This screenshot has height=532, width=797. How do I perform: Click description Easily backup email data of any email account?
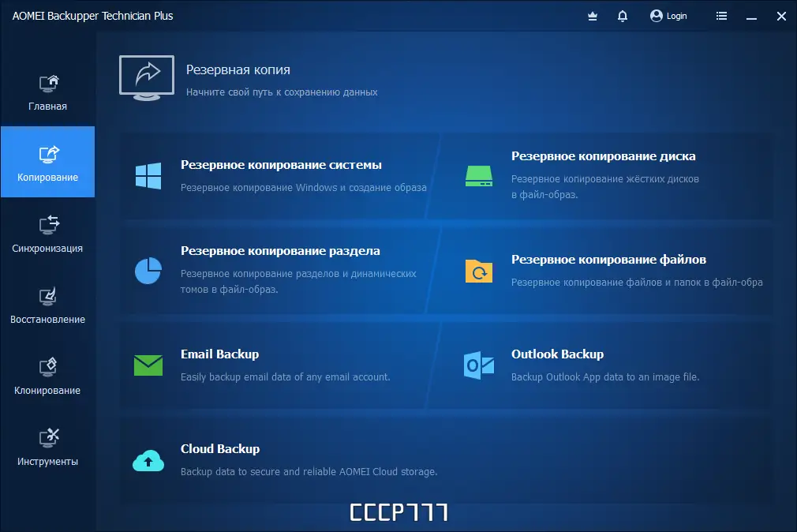coord(285,377)
